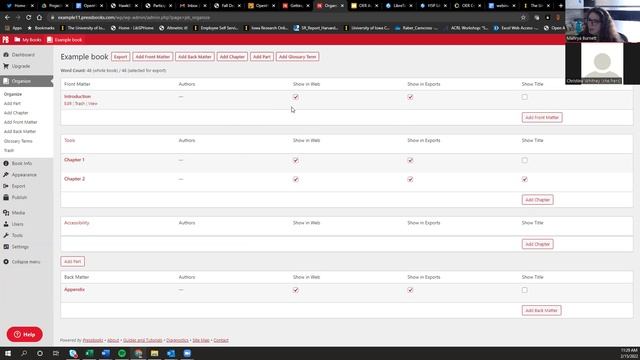Uncheck Show in Exports for Introduction
This screenshot has height=360, width=640.
[x=410, y=97]
